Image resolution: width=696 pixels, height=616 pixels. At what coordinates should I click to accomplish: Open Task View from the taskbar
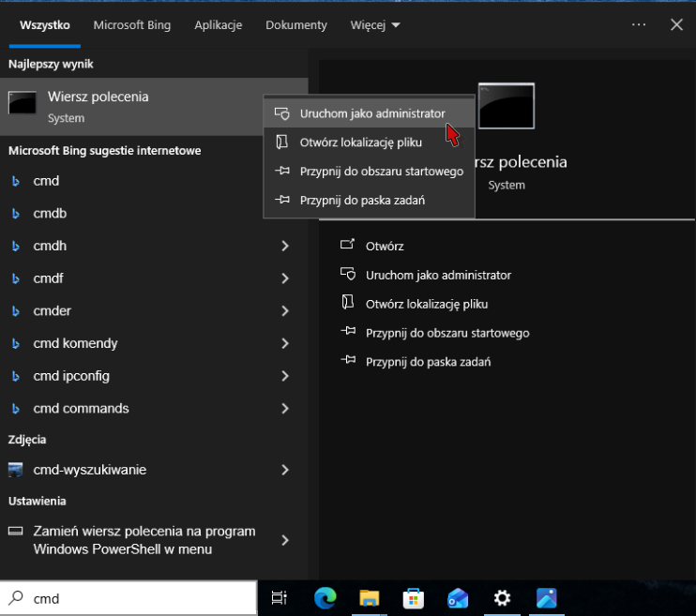[x=280, y=598]
